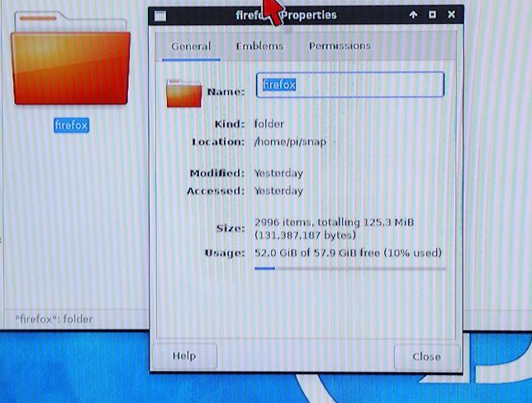This screenshot has height=403, width=532.
Task: Click the folder icon beside the Name field
Action: tap(184, 93)
